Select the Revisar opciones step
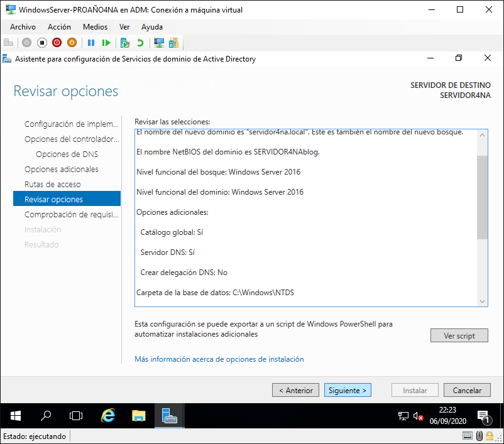 67,199
